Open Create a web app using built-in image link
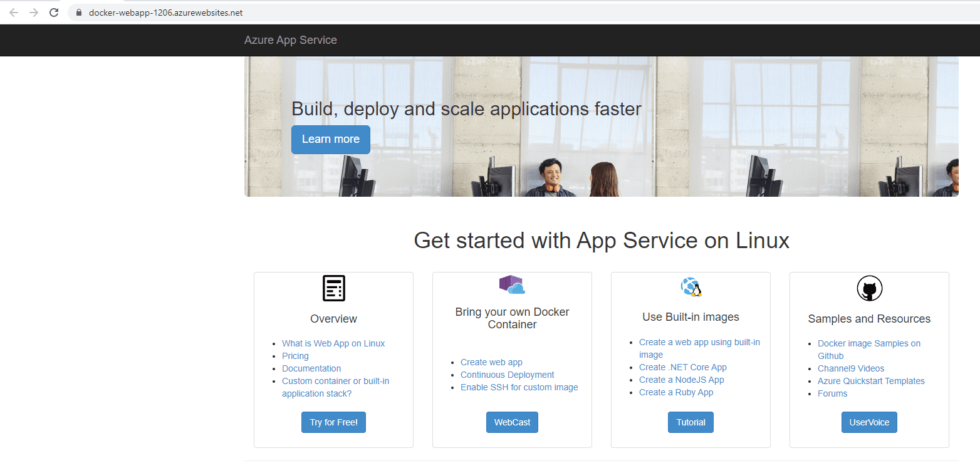The width and height of the screenshot is (980, 468). (699, 348)
